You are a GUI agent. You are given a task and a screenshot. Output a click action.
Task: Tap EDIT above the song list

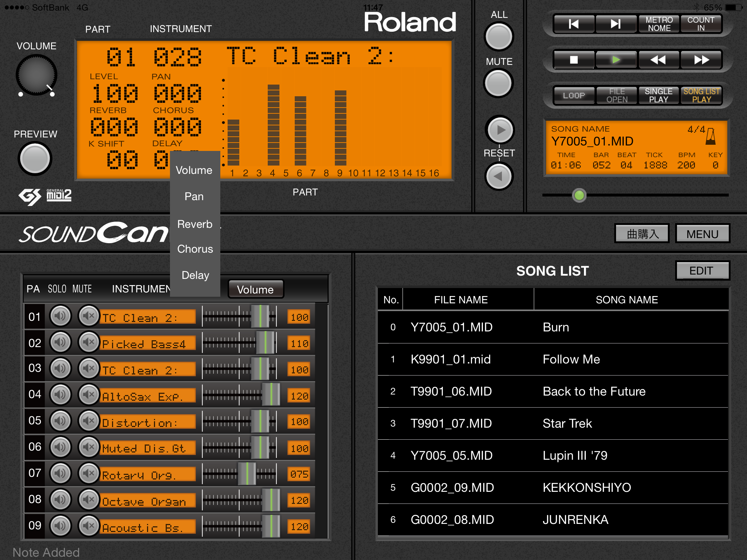pyautogui.click(x=702, y=271)
